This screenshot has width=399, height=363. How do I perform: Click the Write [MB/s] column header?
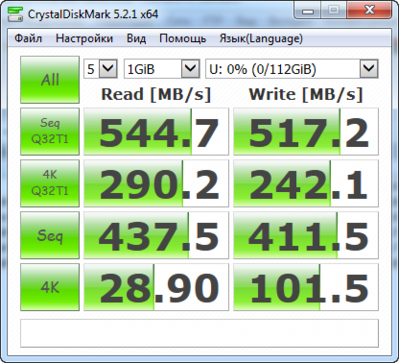pyautogui.click(x=306, y=95)
